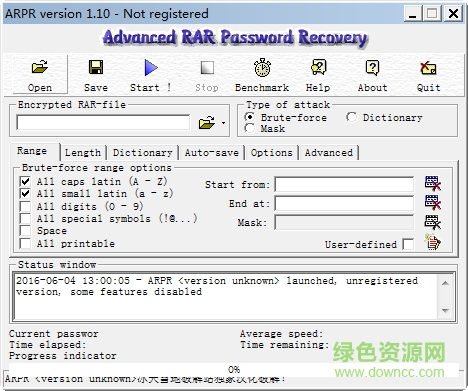The image size is (468, 391).
Task: Open the Options tab
Action: click(x=272, y=153)
